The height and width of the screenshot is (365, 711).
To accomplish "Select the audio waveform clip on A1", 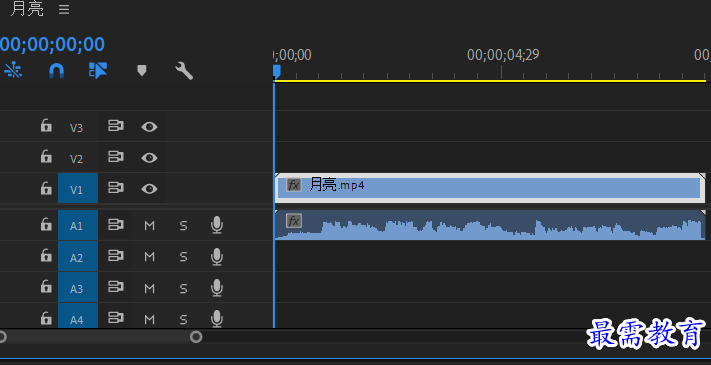I will (x=490, y=224).
